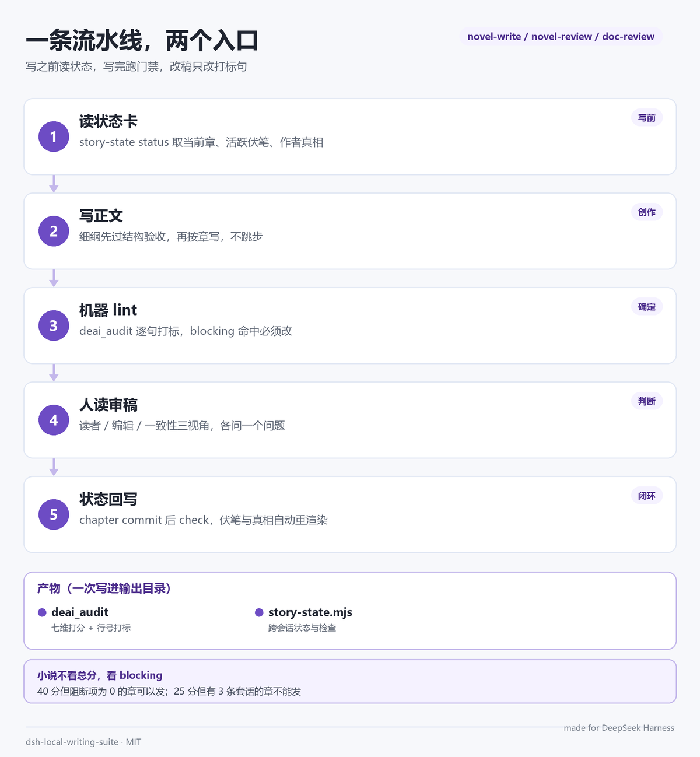Click the made for DeepSeek Harness footer text
The image size is (700, 757).
tap(619, 728)
